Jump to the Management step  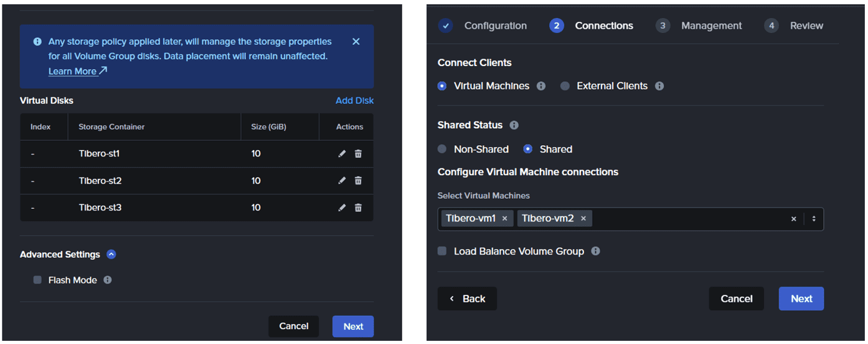(x=699, y=26)
